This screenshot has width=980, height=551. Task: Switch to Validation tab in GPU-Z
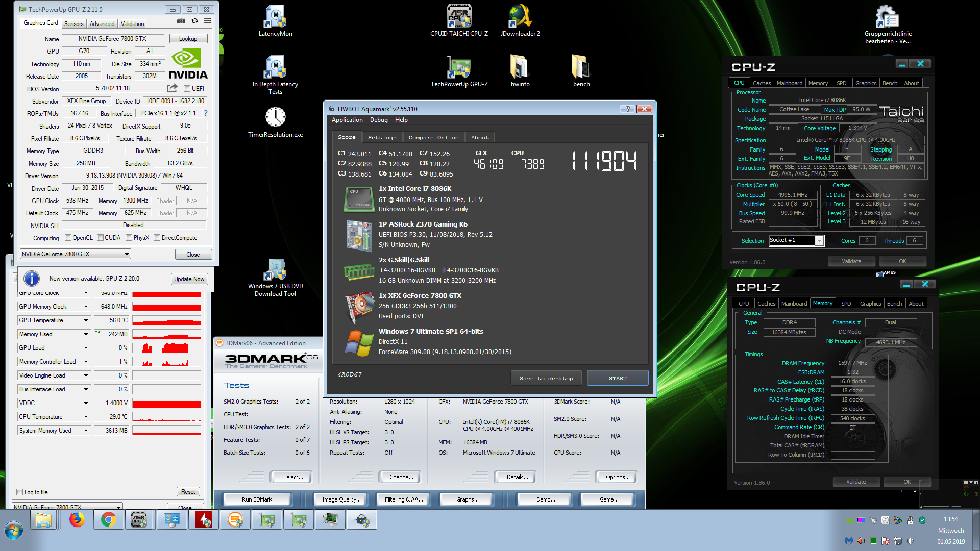coord(132,24)
